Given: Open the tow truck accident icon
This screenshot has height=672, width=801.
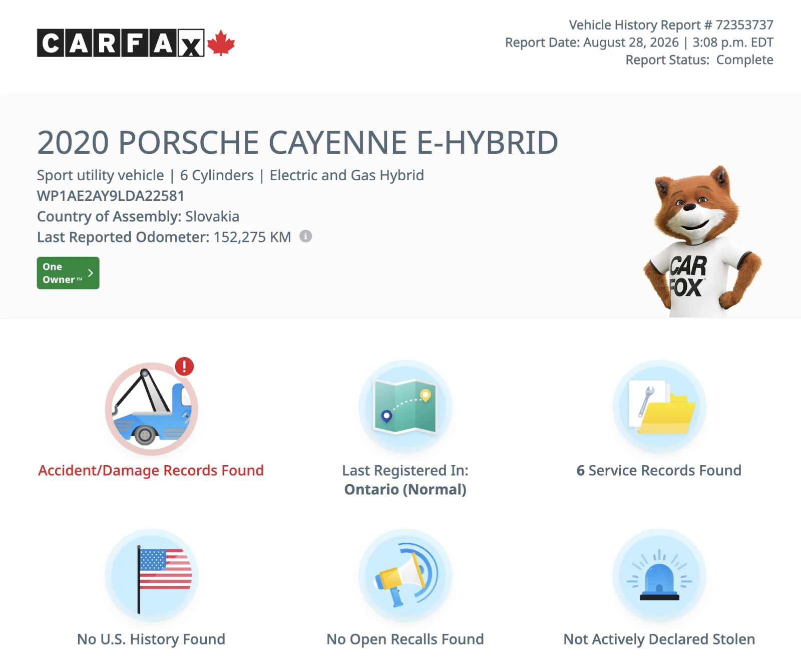Looking at the screenshot, I should tap(151, 409).
